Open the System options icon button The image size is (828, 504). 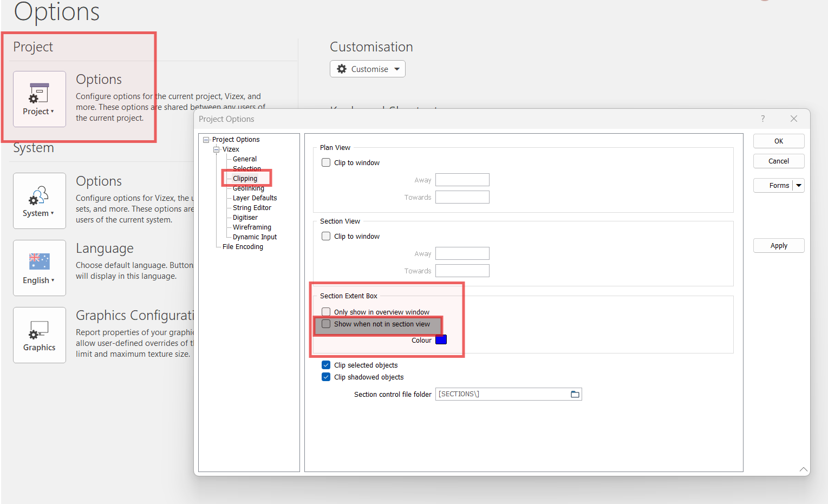tap(39, 201)
